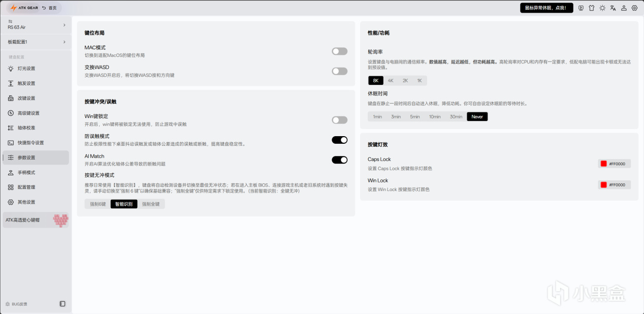Viewport: 644px width, 314px height.
Task: Expand the RS 63 Air device chevron
Action: [x=64, y=25]
